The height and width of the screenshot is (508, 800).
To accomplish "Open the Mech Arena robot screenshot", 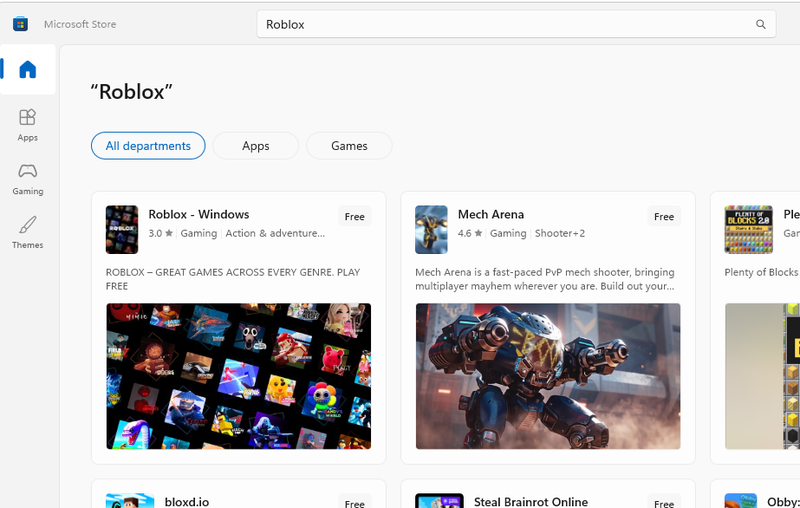I will (x=548, y=376).
